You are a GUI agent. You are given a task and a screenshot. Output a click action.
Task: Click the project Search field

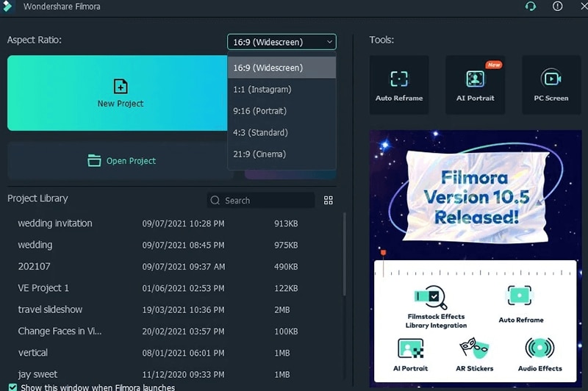pyautogui.click(x=261, y=200)
